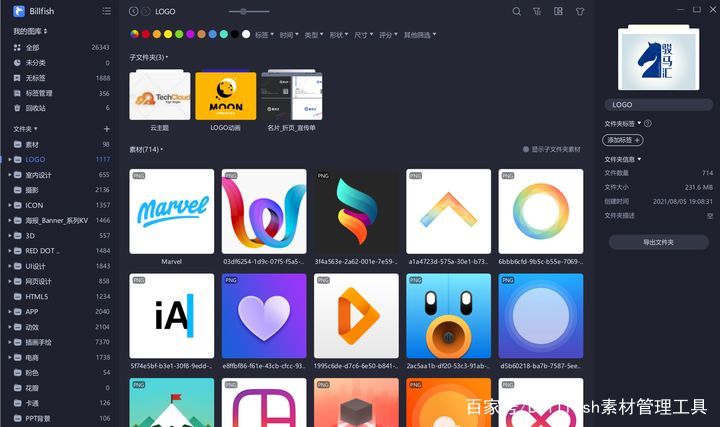Expand the 插画手绘 folder arrow
Image resolution: width=720 pixels, height=427 pixels.
10,342
